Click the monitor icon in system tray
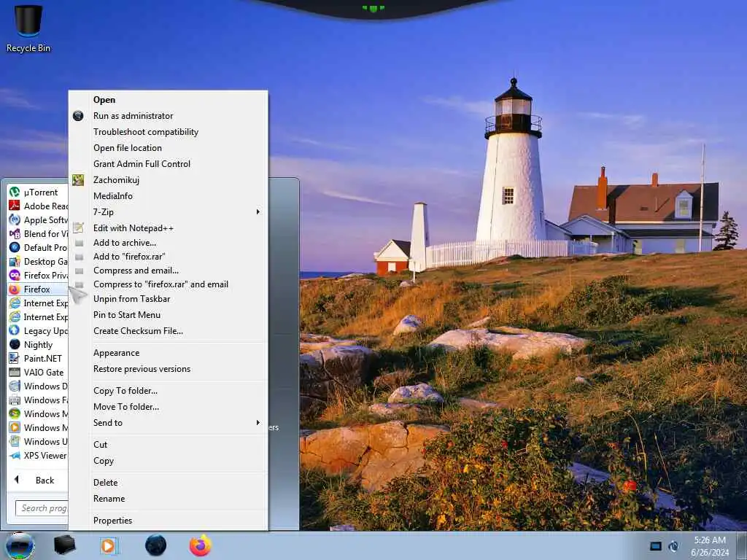This screenshot has height=560, width=747. point(656,545)
